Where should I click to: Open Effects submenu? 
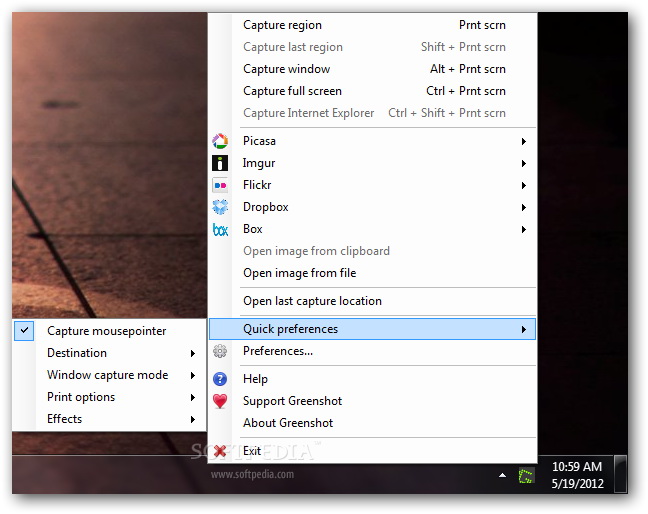click(110, 419)
